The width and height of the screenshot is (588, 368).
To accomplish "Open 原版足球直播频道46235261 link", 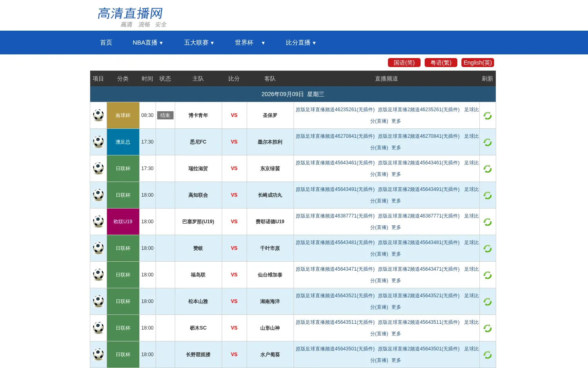I will coord(335,110).
